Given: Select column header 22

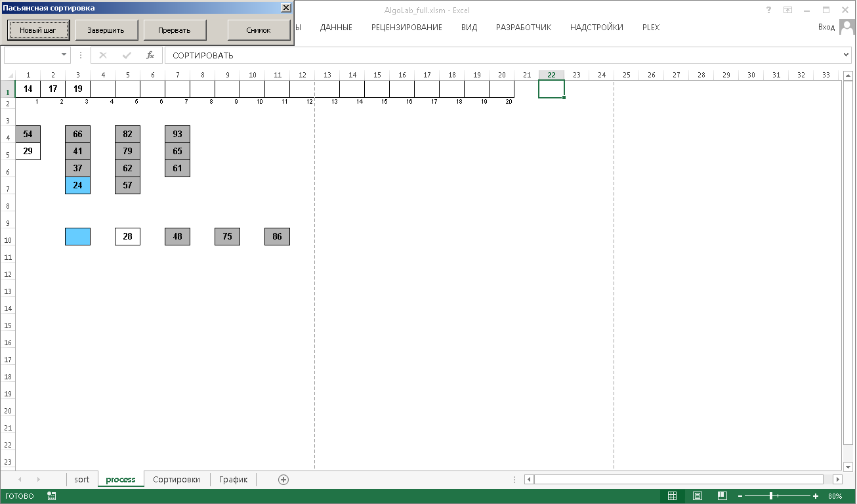Looking at the screenshot, I should pyautogui.click(x=552, y=75).
